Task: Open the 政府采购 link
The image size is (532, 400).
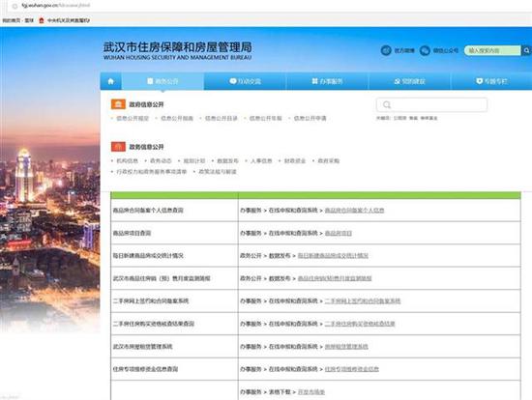Action: point(329,161)
